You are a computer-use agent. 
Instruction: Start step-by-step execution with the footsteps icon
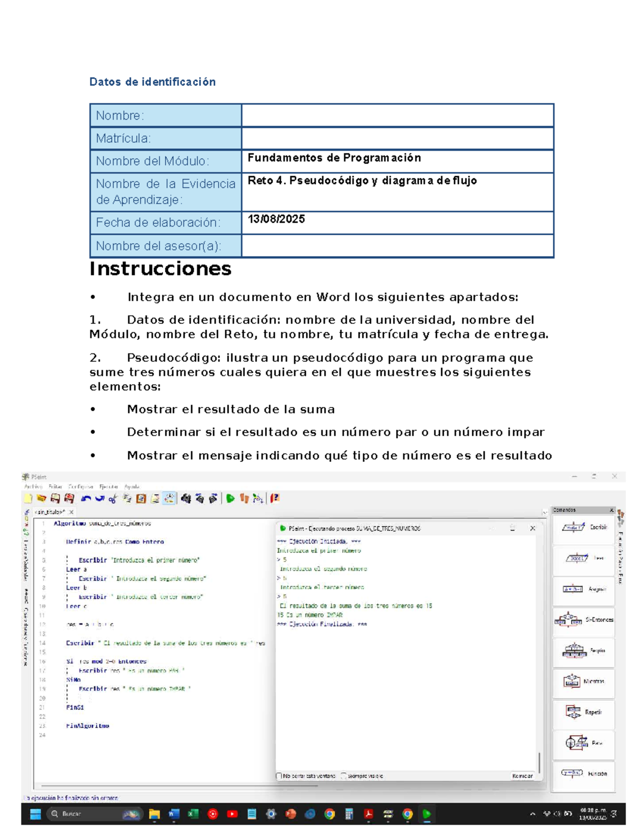pyautogui.click(x=245, y=499)
